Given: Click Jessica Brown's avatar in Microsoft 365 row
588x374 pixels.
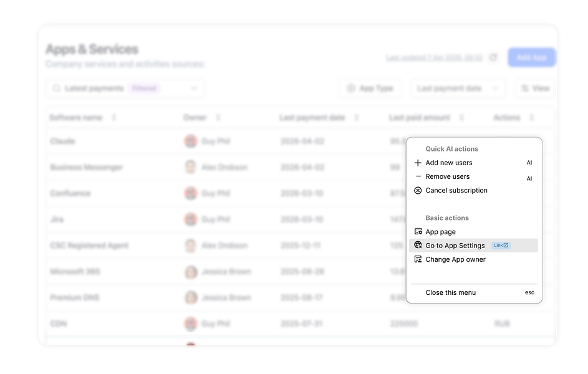Looking at the screenshot, I should pos(191,272).
